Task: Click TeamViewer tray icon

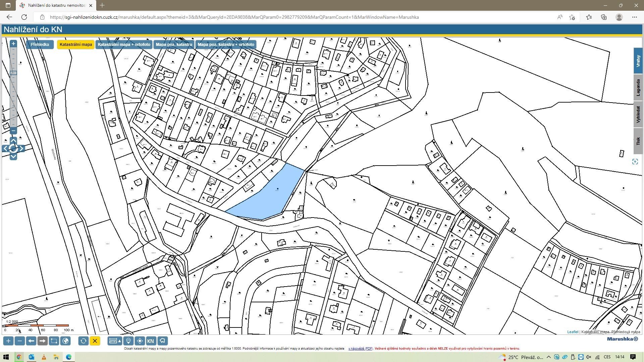Action: (581, 357)
